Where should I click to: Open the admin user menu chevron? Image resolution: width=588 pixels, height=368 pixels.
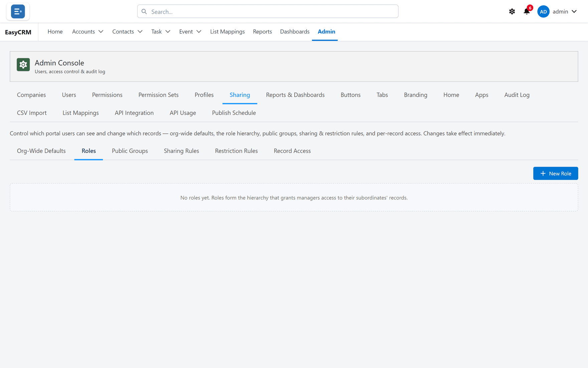click(574, 12)
